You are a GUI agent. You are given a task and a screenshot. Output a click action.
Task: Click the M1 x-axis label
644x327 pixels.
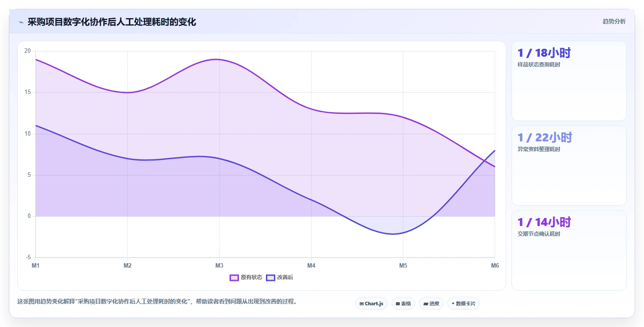(x=35, y=266)
